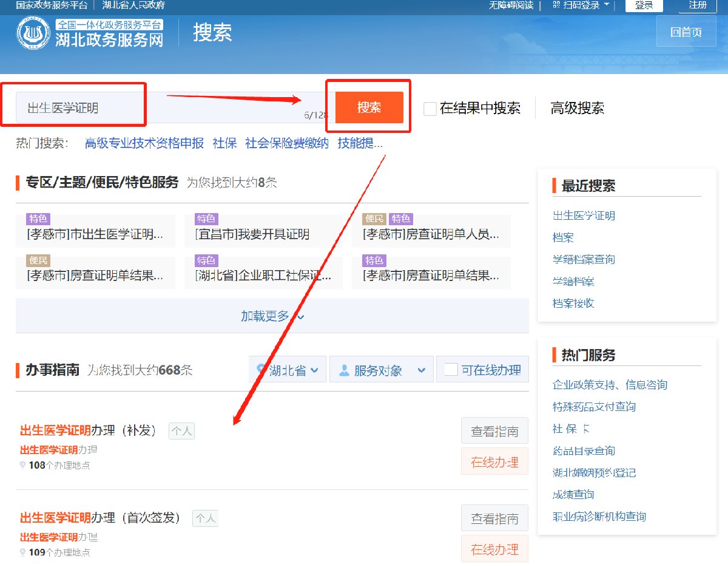Screen dimensions: 728x567
Task: Enable the 在结果中搜索 checkbox
Action: coord(430,109)
